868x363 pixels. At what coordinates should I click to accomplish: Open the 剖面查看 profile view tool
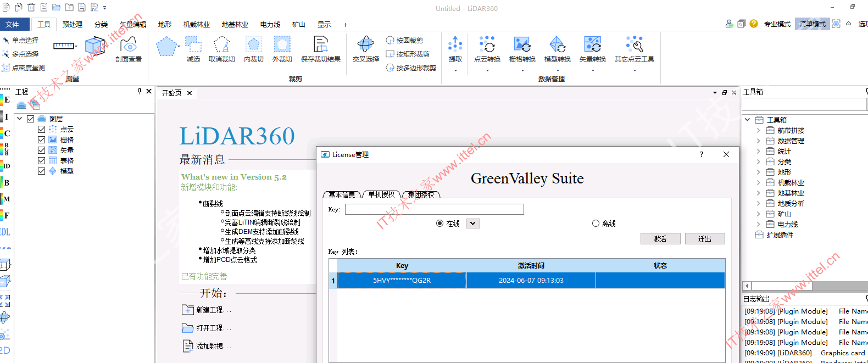coord(129,49)
